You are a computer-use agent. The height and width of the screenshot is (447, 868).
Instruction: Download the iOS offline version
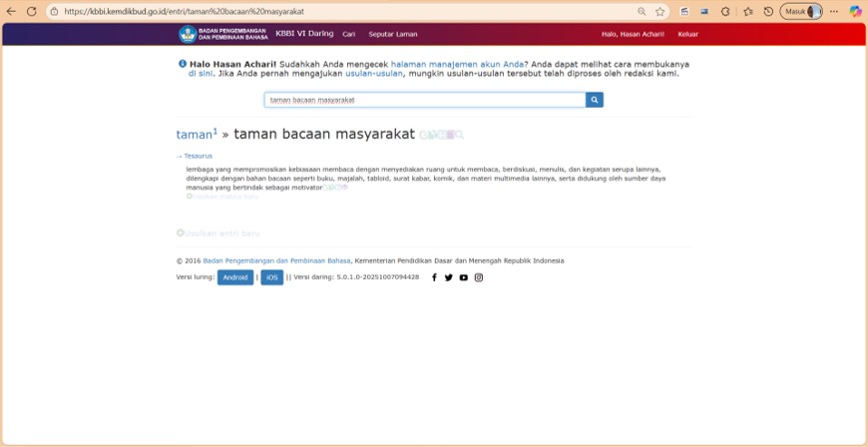[271, 277]
